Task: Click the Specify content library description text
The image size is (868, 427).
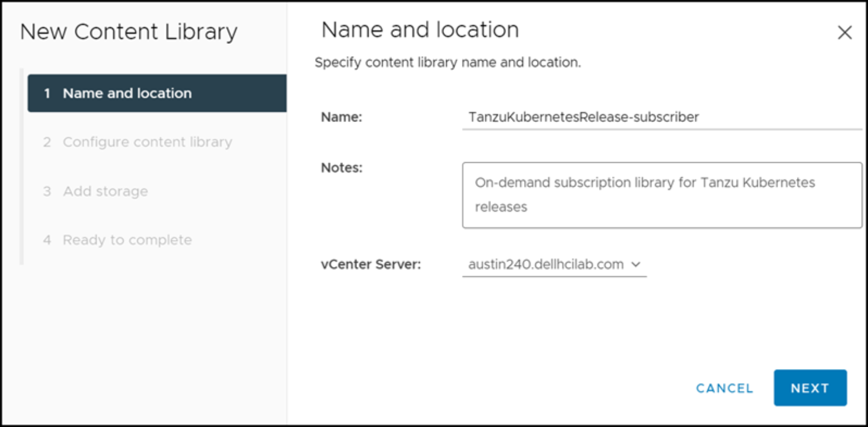Action: point(447,63)
